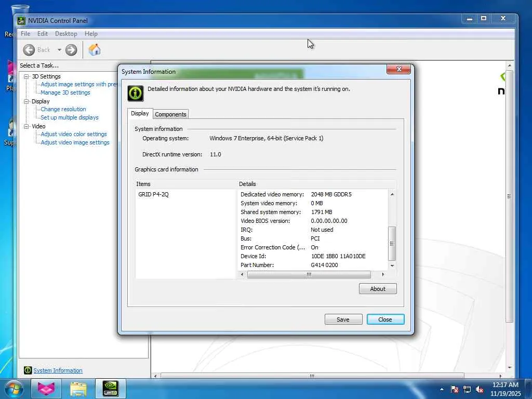This screenshot has height=399, width=532.
Task: Open the File menu
Action: coord(25,34)
